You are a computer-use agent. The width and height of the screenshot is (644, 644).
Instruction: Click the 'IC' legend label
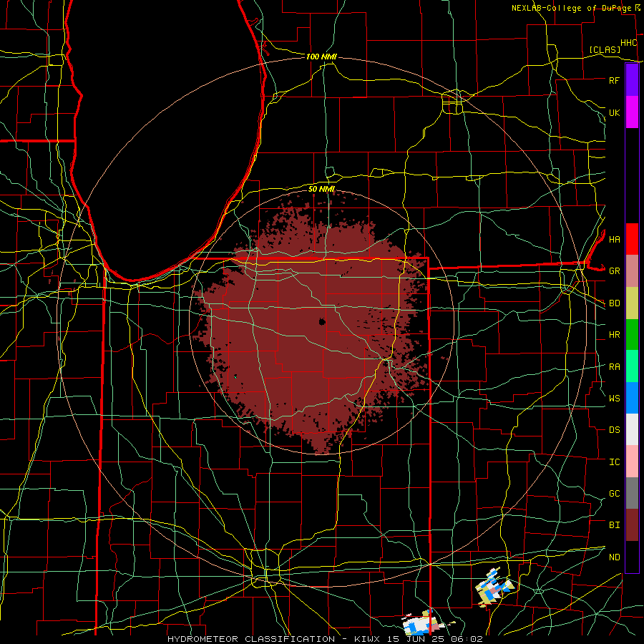[614, 462]
